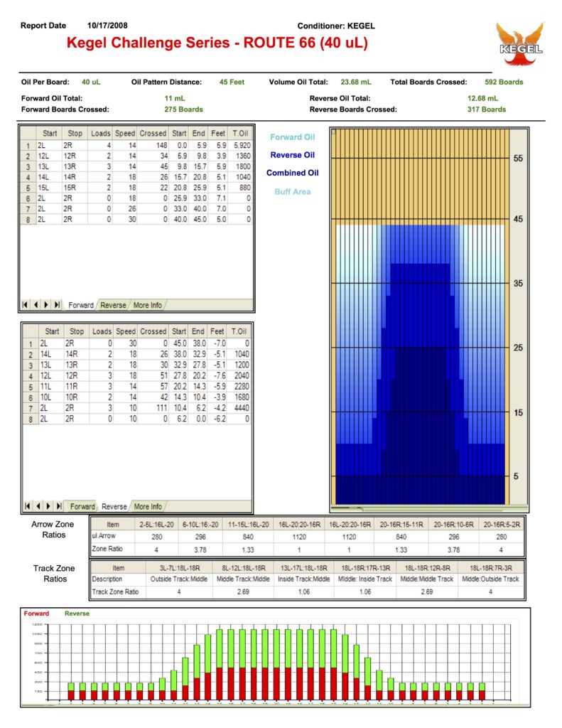The width and height of the screenshot is (562, 728).
Task: Click horizontal scrollbar below the lane graph
Action: (429, 508)
